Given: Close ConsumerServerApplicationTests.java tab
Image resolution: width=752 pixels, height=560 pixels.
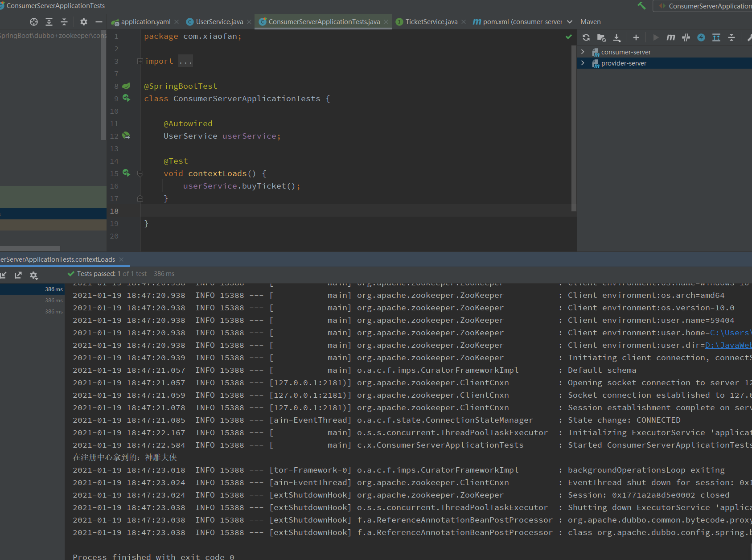Looking at the screenshot, I should pyautogui.click(x=386, y=22).
